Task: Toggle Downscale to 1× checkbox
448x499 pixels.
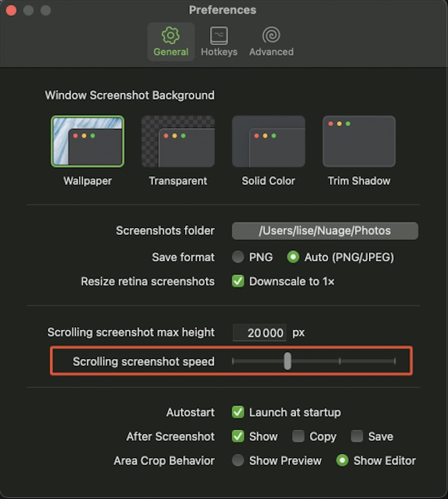Action: click(x=239, y=281)
